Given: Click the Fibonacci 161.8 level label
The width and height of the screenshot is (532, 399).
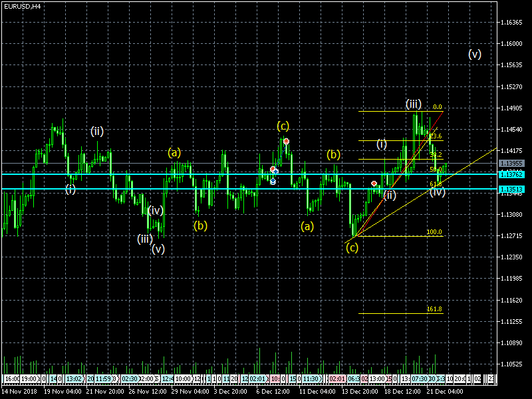Looking at the screenshot, I should (x=434, y=309).
